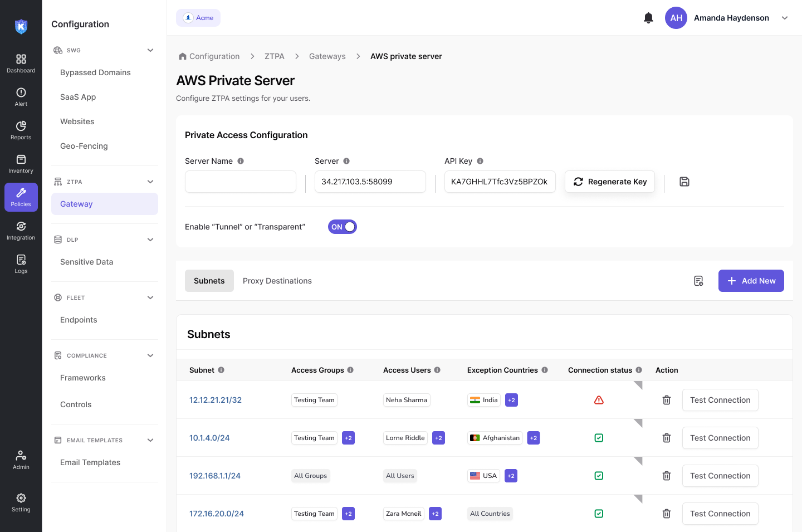Open the 172.16.20.0/24 subnet link

[217, 514]
